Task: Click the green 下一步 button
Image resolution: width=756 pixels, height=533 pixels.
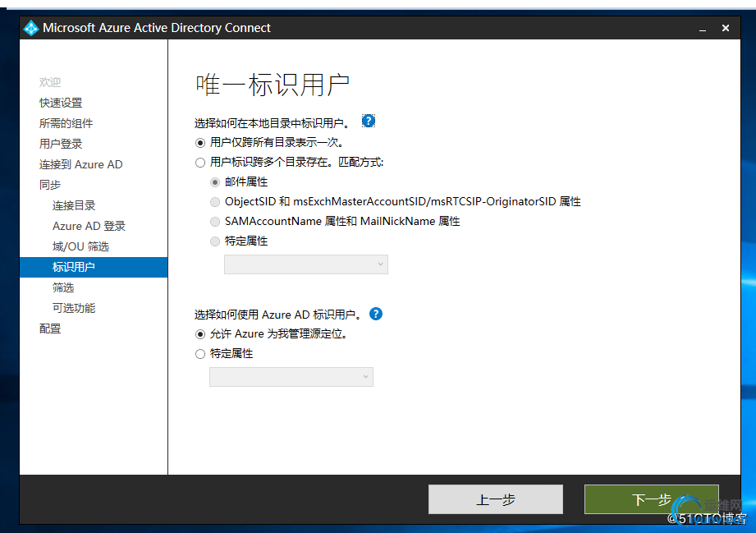Action: tap(652, 499)
